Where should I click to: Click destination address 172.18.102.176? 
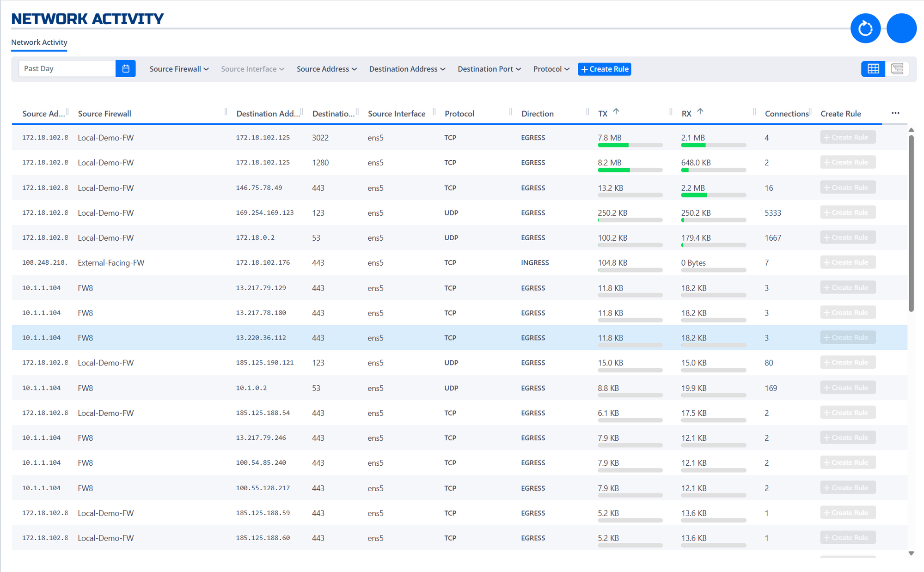click(x=263, y=262)
